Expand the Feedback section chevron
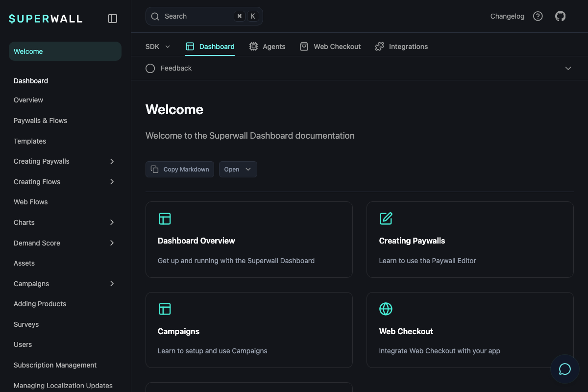Image resolution: width=588 pixels, height=392 pixels. 568,68
